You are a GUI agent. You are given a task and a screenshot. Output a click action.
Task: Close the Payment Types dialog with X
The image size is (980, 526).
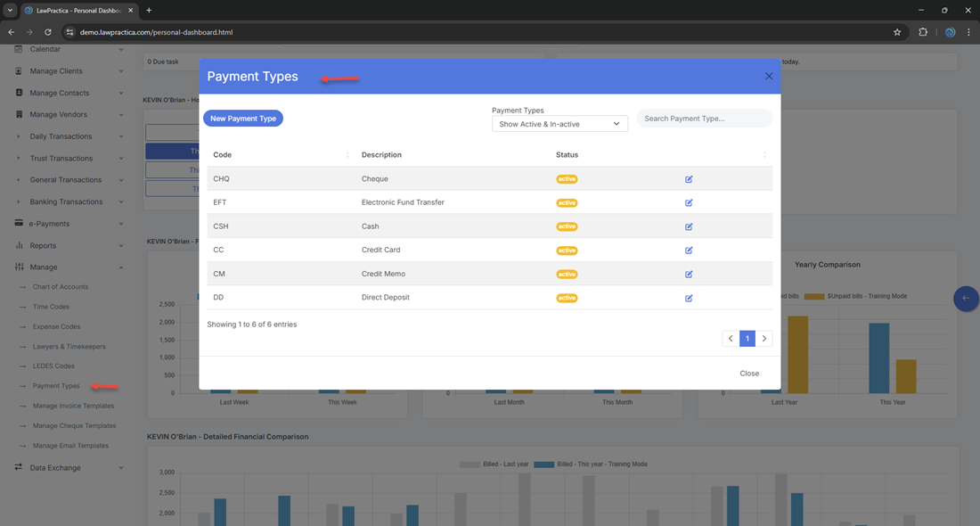(x=769, y=77)
